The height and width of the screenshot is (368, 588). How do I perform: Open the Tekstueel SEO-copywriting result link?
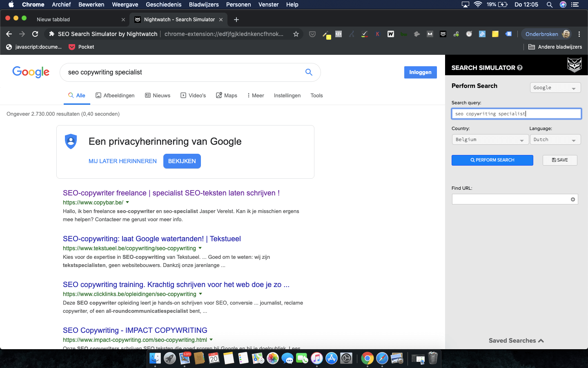152,239
